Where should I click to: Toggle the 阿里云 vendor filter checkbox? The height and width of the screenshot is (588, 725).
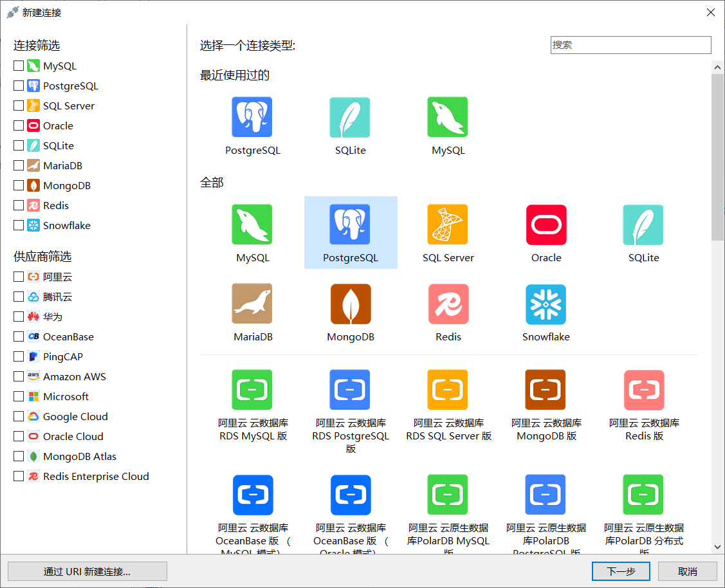point(19,277)
